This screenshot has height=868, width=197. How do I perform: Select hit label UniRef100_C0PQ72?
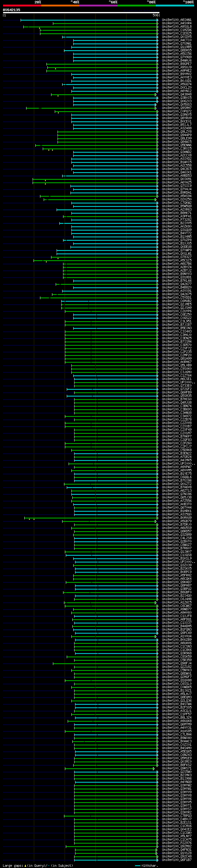point(176,111)
